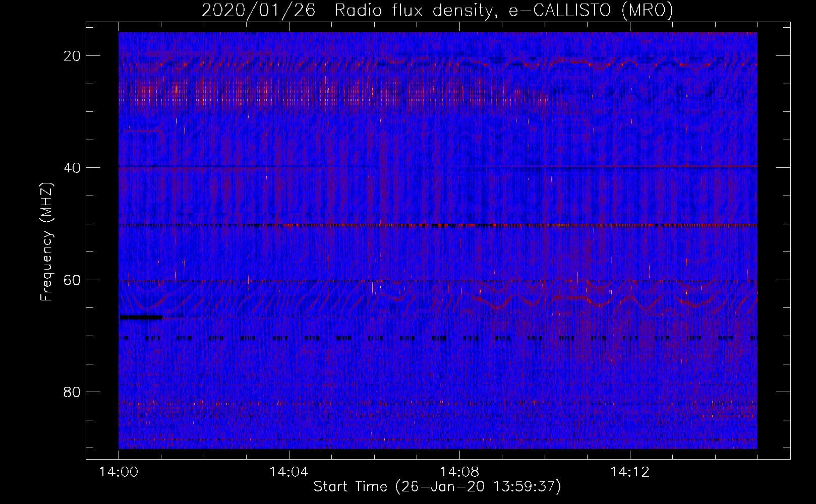Click the '14:12' time tick label
Image resolution: width=816 pixels, height=504 pixels.
pos(630,472)
